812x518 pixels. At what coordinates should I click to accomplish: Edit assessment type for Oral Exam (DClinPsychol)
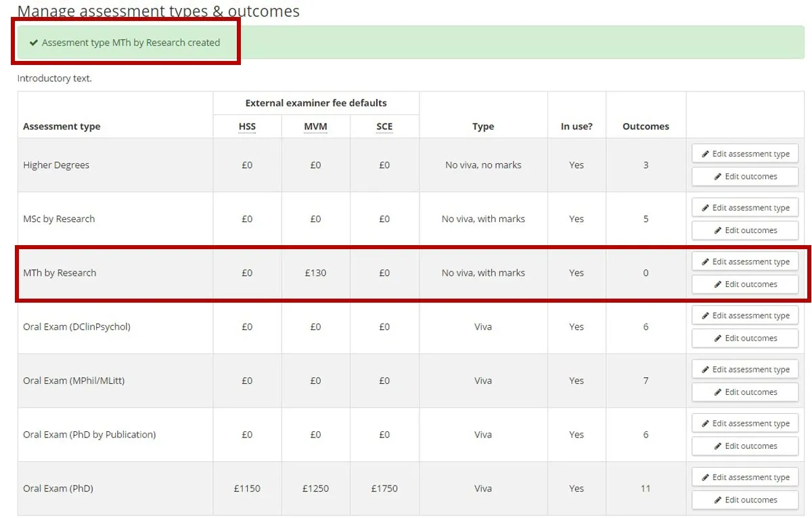(x=745, y=316)
